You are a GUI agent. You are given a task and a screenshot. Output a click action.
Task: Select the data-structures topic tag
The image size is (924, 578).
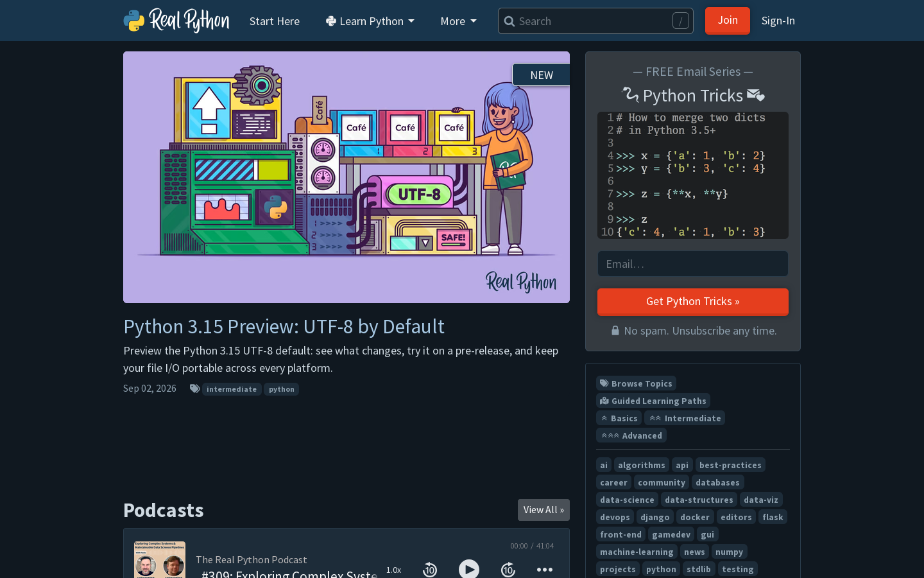pyautogui.click(x=699, y=500)
